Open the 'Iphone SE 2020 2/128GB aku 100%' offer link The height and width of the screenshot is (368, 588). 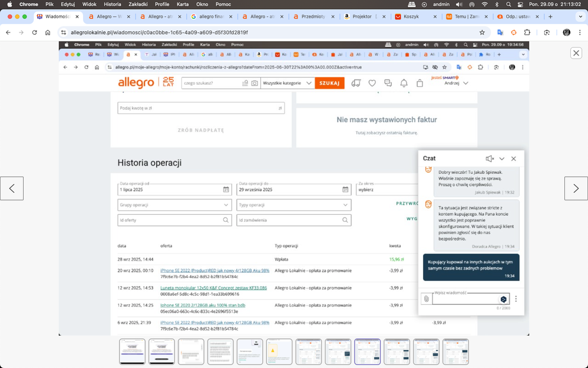click(203, 305)
